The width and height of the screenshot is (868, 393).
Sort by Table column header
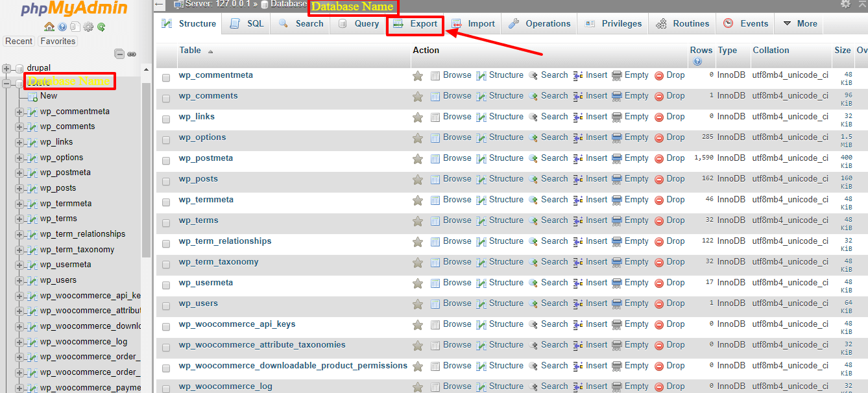pyautogui.click(x=190, y=50)
